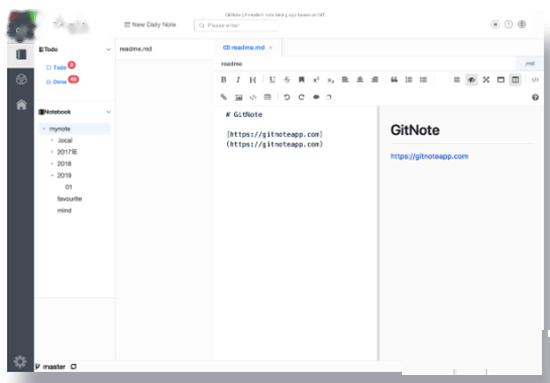Insert a code block in second toolbar row
550x383 pixels.
coord(253,97)
